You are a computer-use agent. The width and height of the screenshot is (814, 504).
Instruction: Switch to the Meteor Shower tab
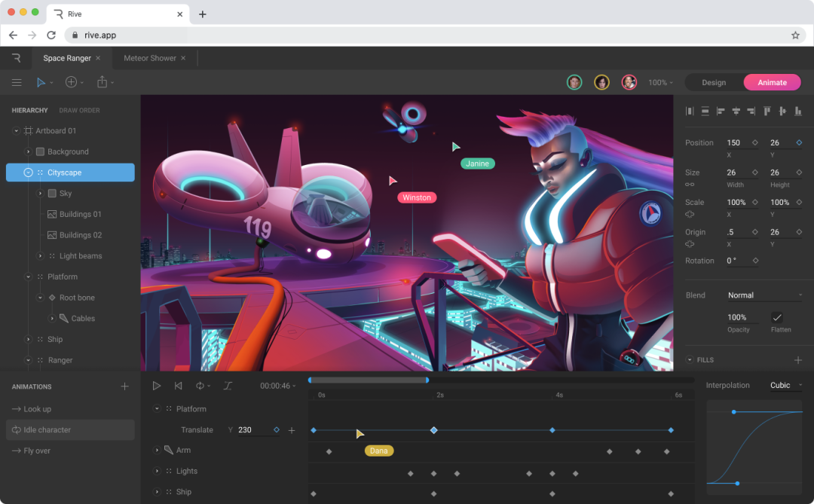pos(150,58)
